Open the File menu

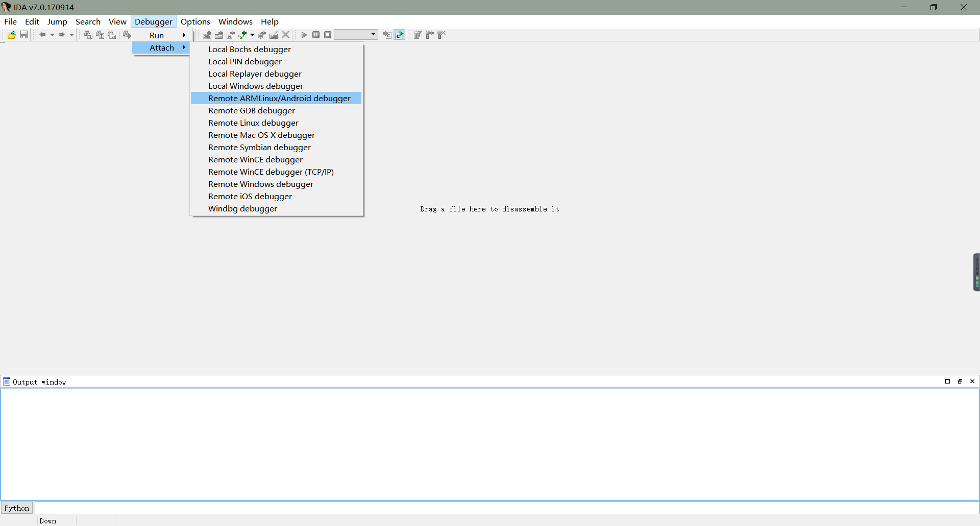pyautogui.click(x=10, y=21)
